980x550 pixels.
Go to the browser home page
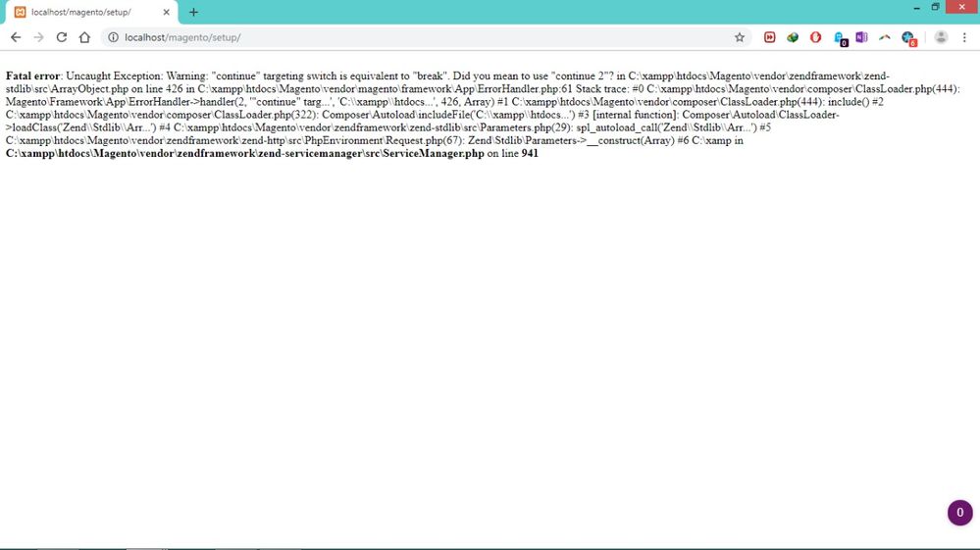(x=85, y=37)
